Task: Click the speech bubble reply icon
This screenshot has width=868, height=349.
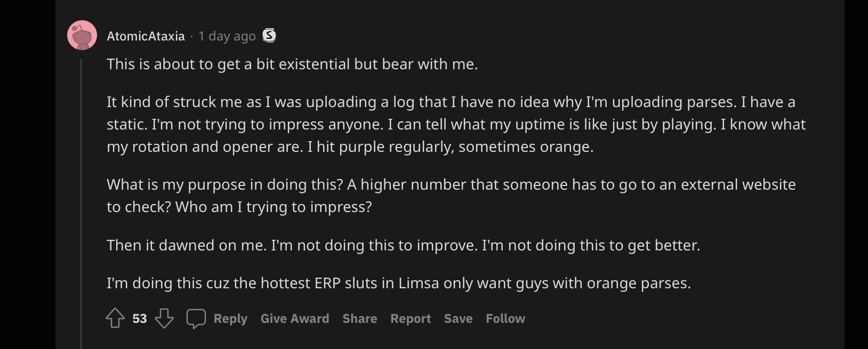Action: (196, 319)
